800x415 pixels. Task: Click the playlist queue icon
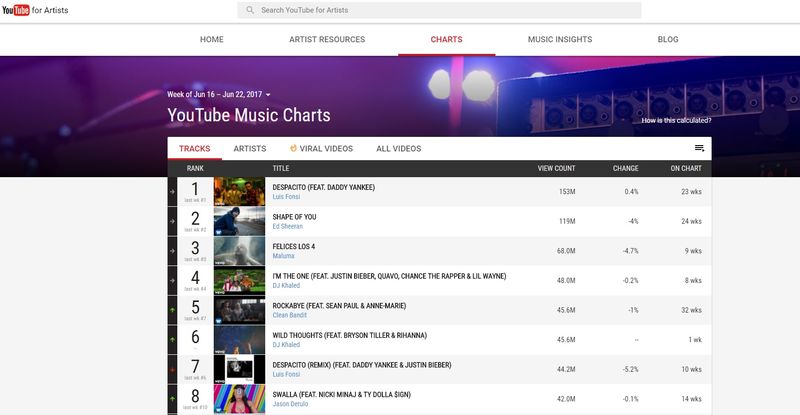[x=699, y=148]
